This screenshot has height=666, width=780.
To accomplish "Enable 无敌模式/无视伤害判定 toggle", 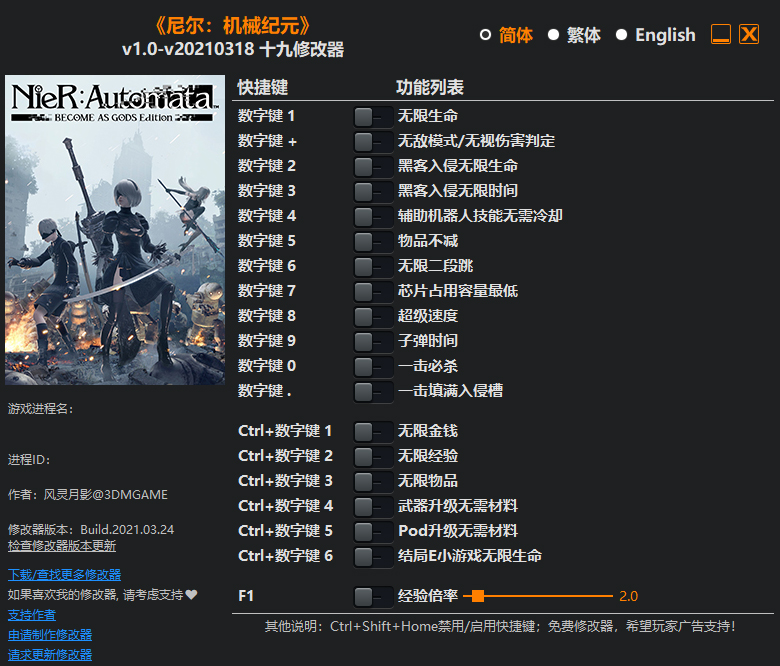I will click(373, 142).
